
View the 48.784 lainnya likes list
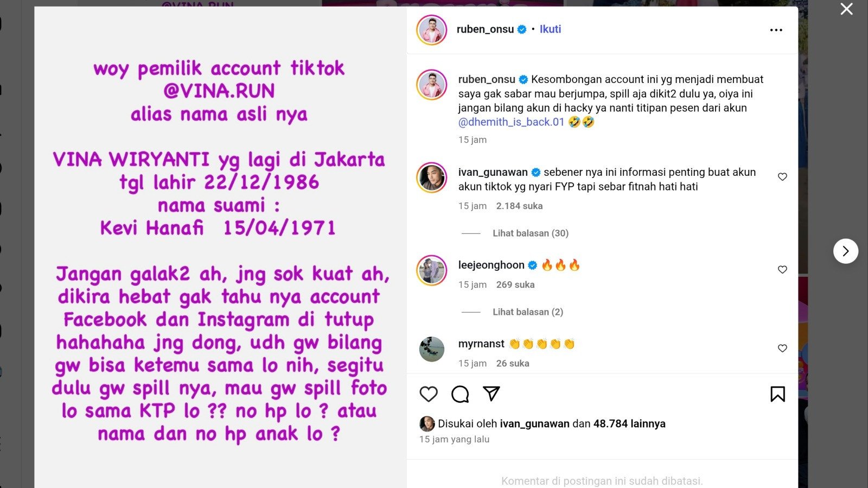(629, 423)
